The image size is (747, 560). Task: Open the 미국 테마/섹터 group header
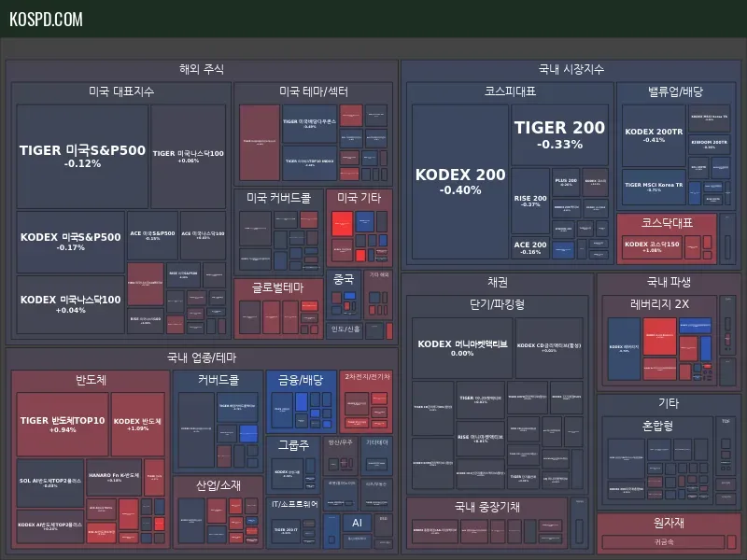tap(314, 91)
